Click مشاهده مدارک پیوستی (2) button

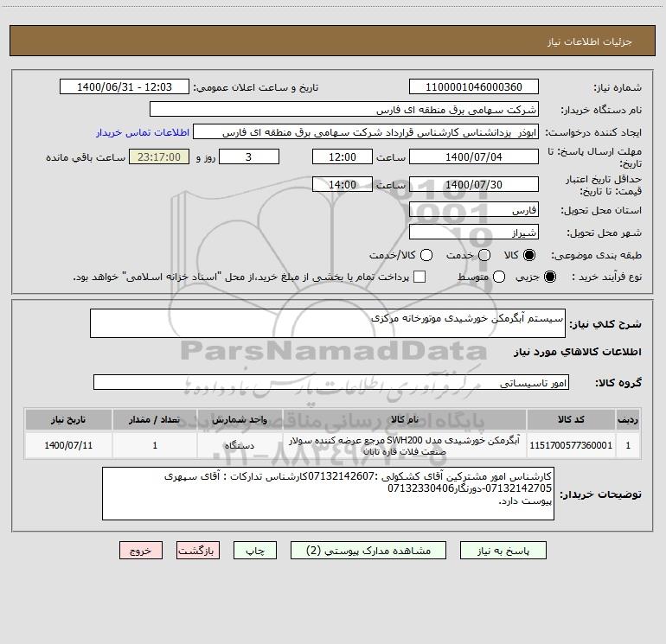368,551
